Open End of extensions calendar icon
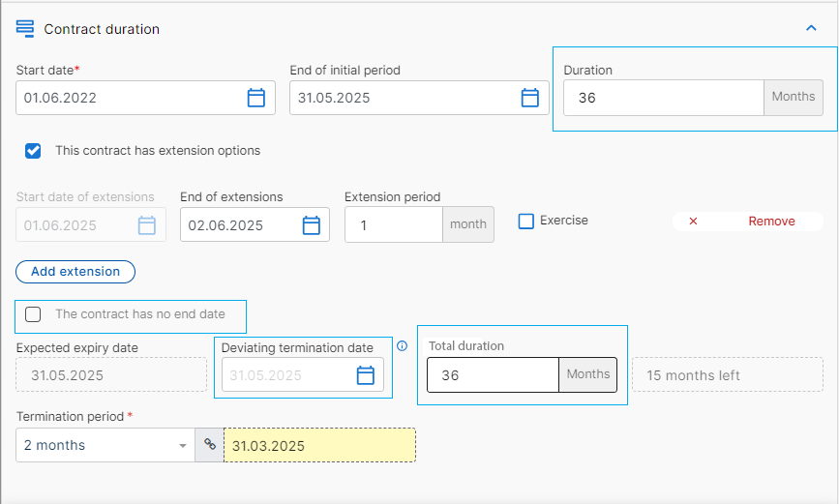Image resolution: width=839 pixels, height=504 pixels. point(311,225)
